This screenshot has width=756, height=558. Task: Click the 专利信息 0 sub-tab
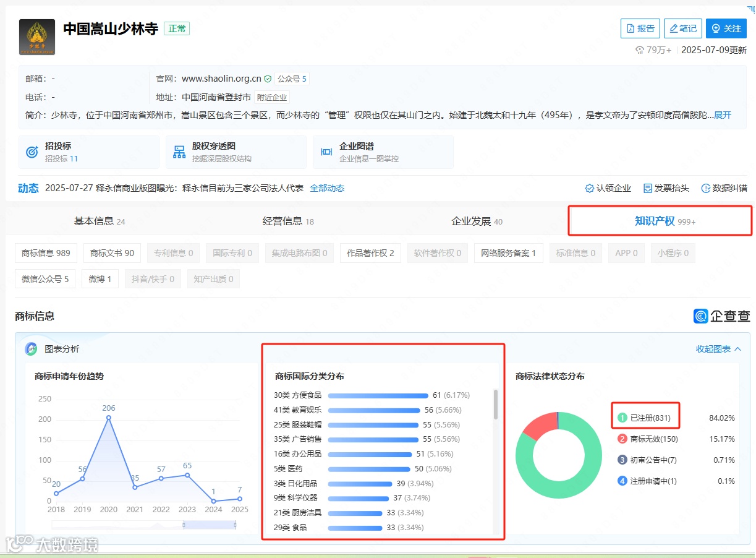click(174, 253)
